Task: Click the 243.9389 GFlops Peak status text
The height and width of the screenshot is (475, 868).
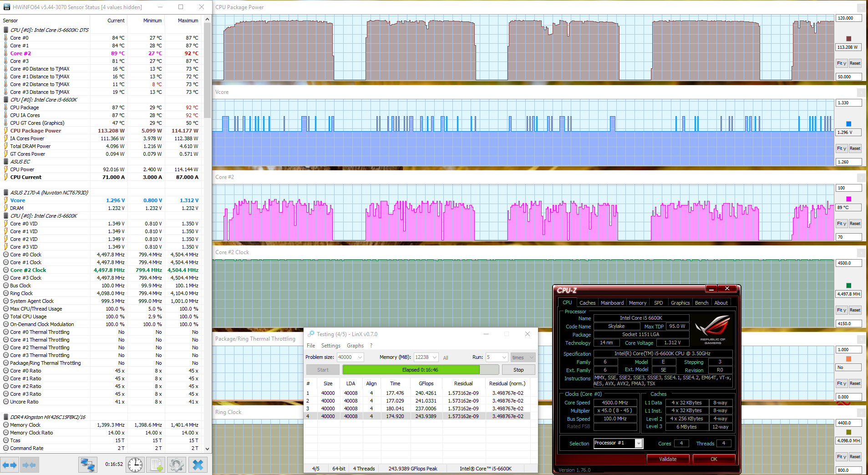Action: 413,469
